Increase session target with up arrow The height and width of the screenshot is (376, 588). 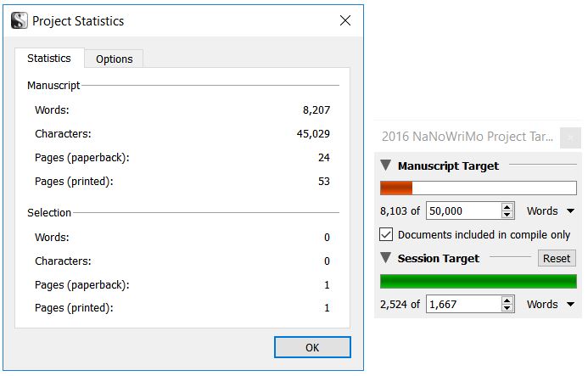[x=507, y=300]
